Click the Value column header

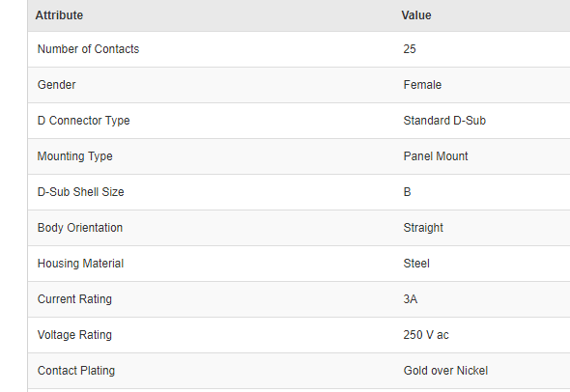416,15
